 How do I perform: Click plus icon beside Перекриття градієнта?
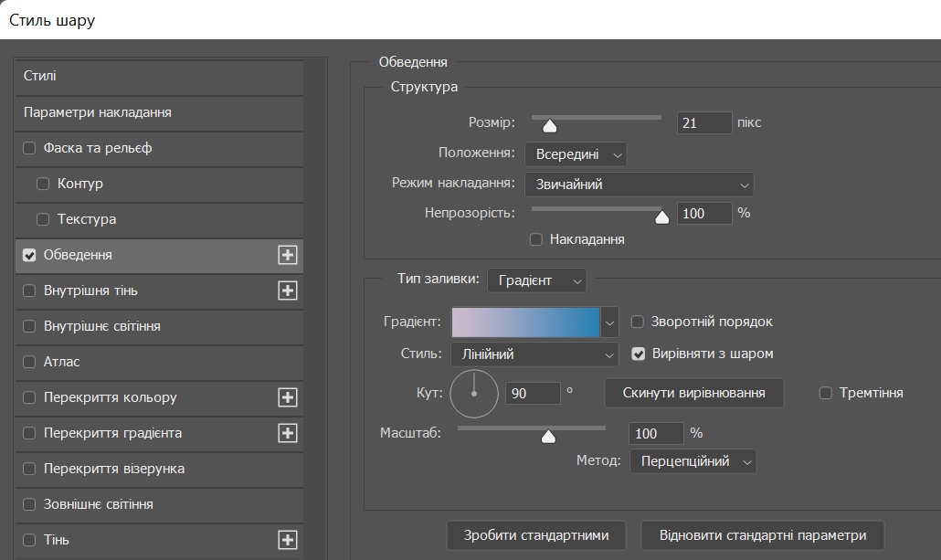coord(288,433)
